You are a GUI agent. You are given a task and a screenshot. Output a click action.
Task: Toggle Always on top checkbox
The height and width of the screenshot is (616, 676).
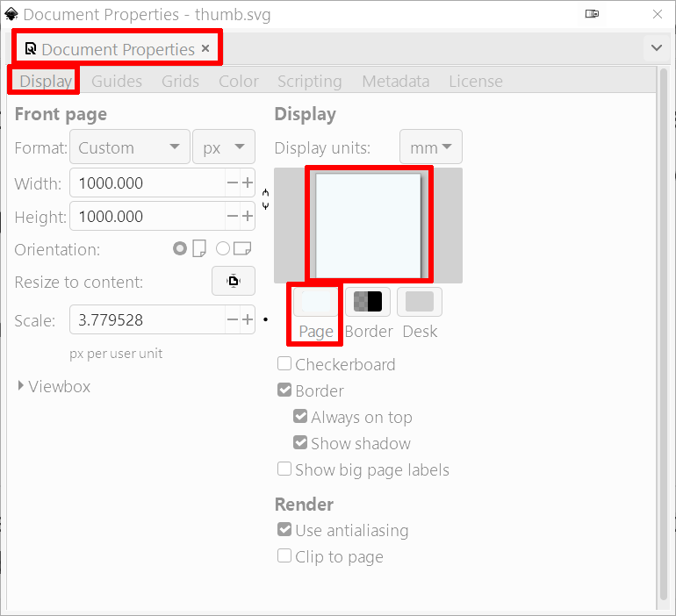pyautogui.click(x=300, y=416)
